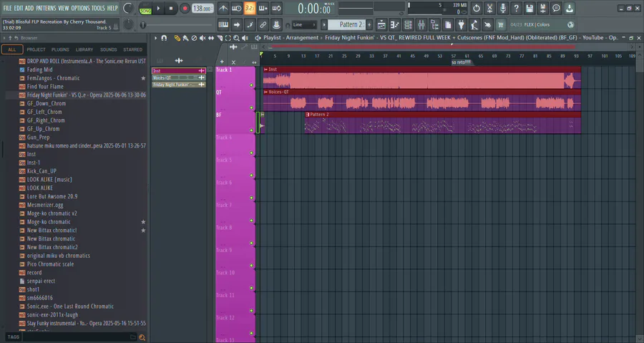Toggle auto-scrolling arrow icon

pos(237,24)
